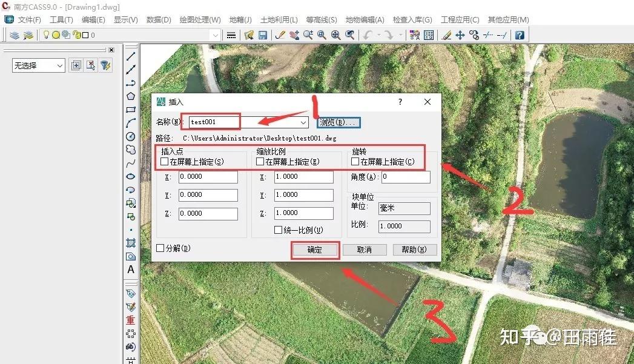Select the move tool cross arrows icon
This screenshot has width=634, height=364.
click(x=460, y=35)
